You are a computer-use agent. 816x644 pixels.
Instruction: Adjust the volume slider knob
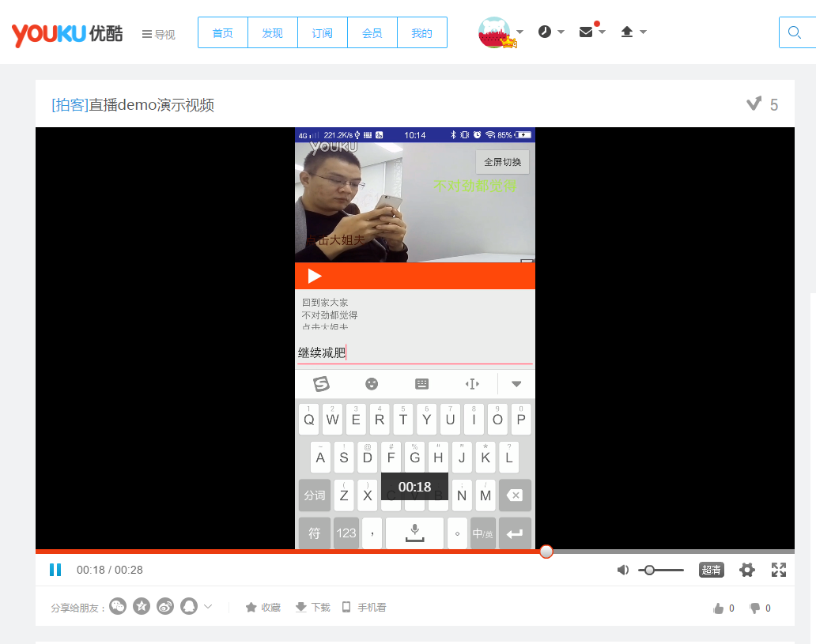[x=649, y=571]
